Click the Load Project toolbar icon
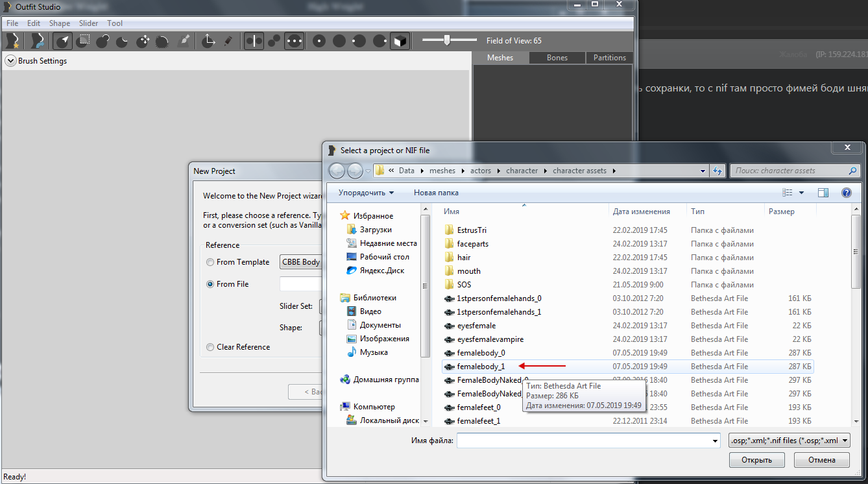Viewport: 868px width, 484px height. point(37,41)
